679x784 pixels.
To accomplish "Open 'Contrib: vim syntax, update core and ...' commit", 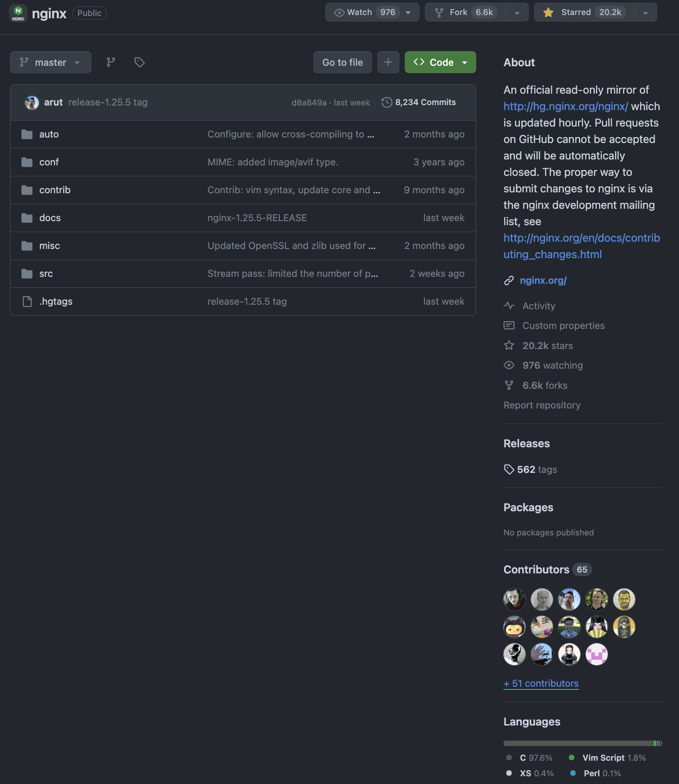I will [x=294, y=190].
